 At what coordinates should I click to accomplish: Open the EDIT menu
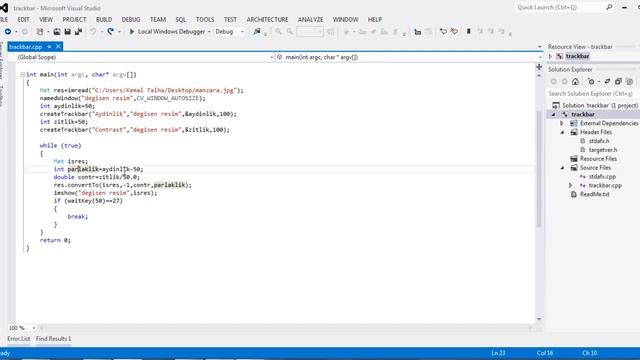[23, 20]
